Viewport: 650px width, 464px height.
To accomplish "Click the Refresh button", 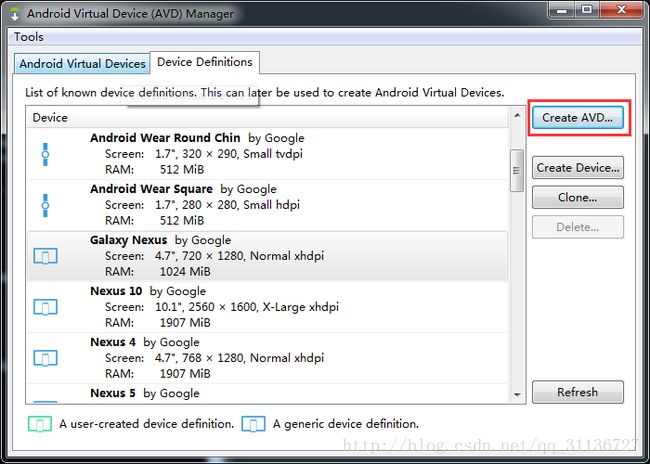I will click(x=577, y=392).
